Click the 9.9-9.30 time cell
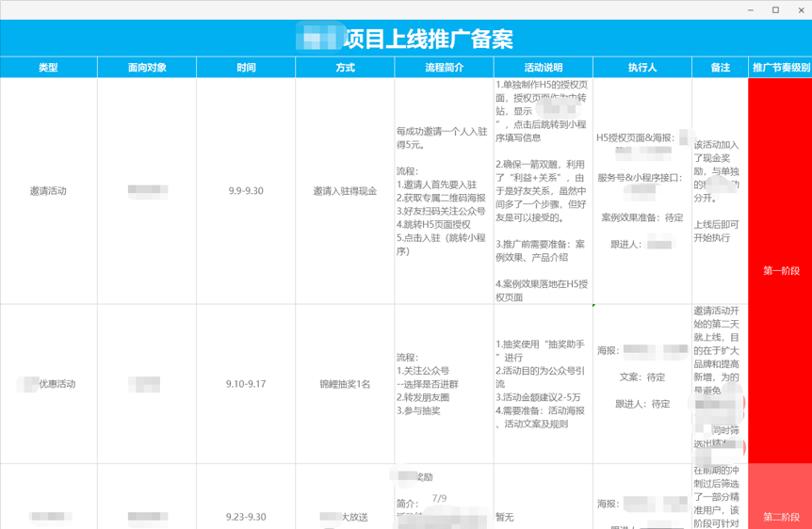 tap(246, 191)
